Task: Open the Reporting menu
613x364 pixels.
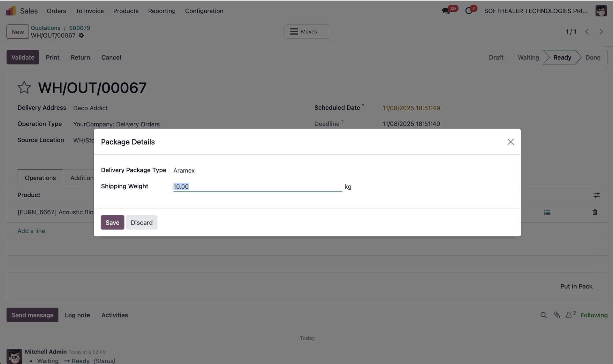Action: pyautogui.click(x=162, y=11)
